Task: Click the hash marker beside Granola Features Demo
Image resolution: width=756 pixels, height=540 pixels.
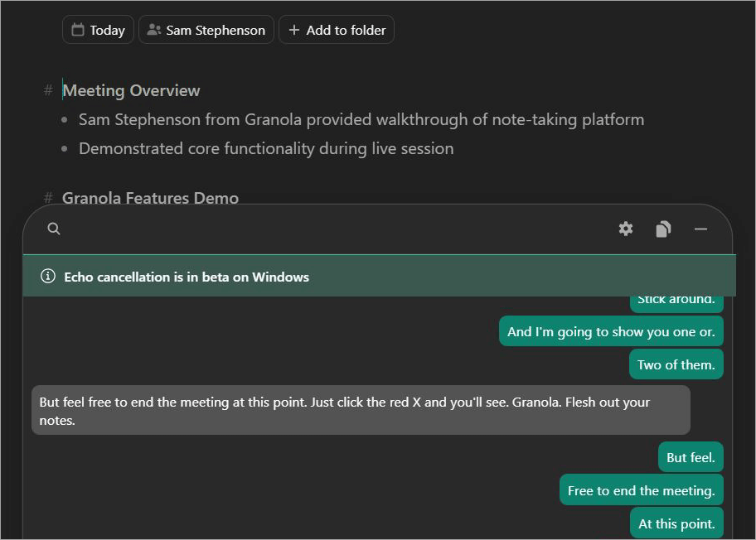Action: click(x=48, y=197)
